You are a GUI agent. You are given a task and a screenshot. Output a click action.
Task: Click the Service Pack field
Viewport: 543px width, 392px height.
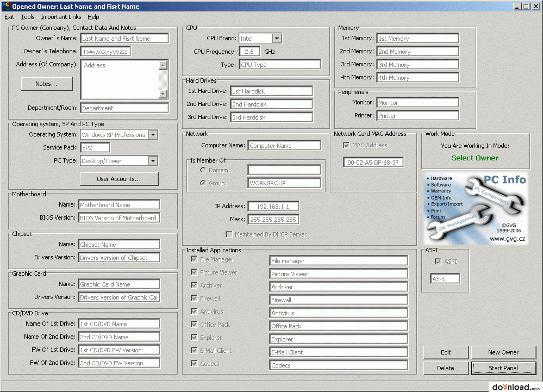[95, 147]
